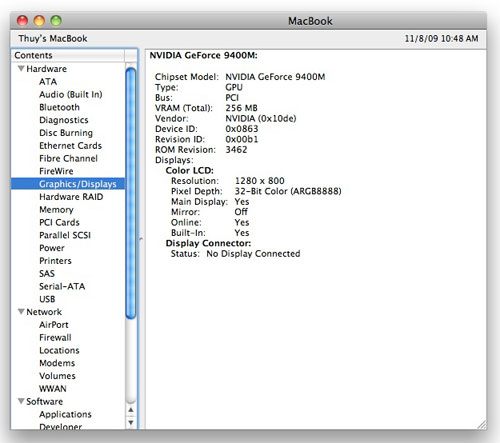500x443 pixels.
Task: Click the ROM Revision value 3462
Action: coord(236,150)
